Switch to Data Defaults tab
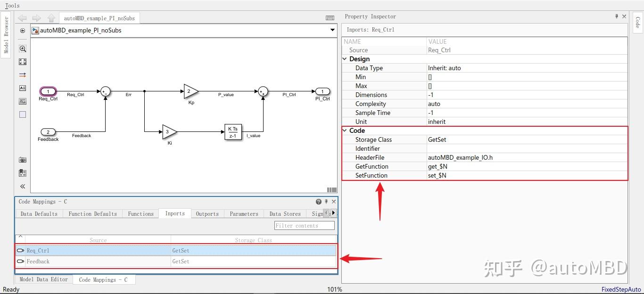644x294 pixels. pos(39,213)
